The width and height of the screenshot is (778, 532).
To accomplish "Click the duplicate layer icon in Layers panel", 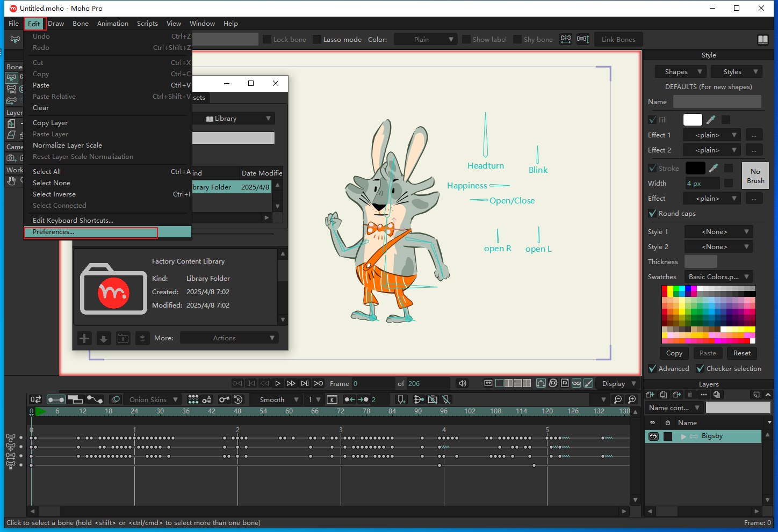I will point(664,395).
